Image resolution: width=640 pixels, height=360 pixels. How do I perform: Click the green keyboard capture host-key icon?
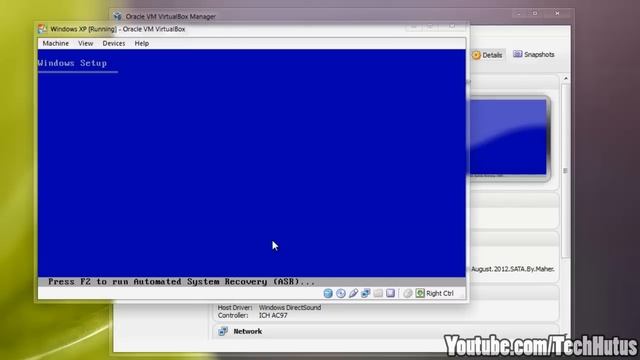coord(420,293)
